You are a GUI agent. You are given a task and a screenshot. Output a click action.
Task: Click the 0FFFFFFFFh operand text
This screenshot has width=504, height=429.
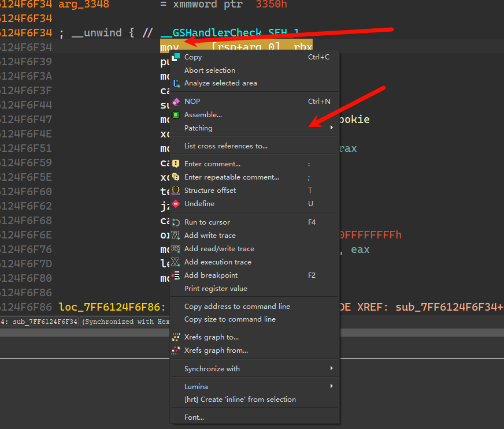coord(370,235)
